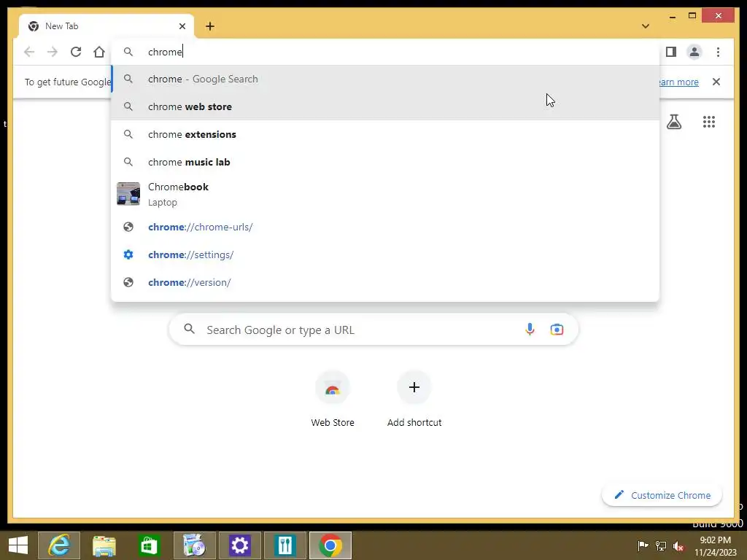Open the Web Store shortcut

pos(333,400)
